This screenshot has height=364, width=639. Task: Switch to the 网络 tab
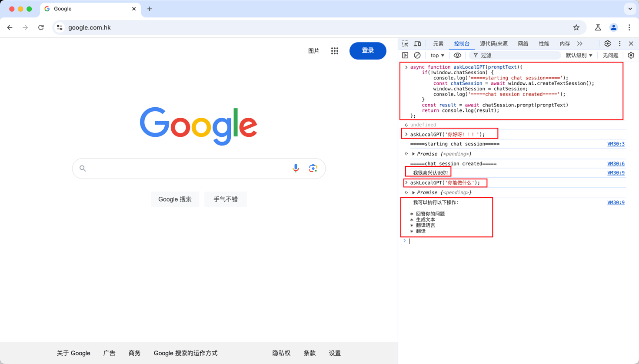523,43
